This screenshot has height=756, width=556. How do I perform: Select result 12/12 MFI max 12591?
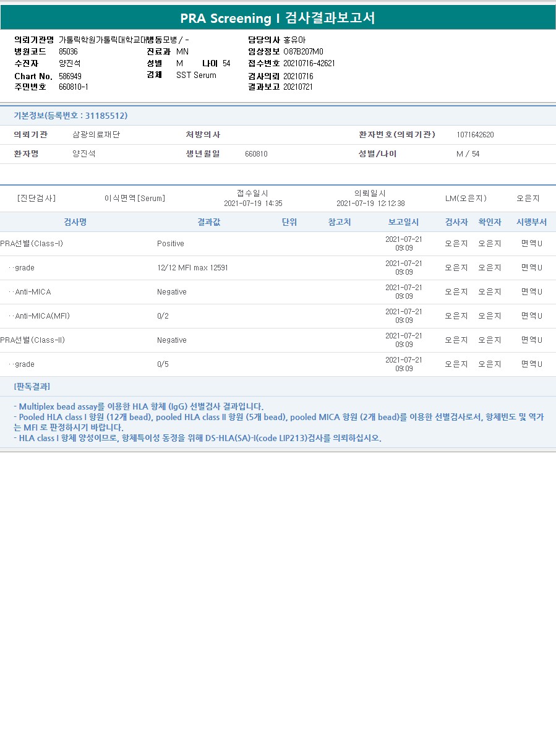(x=192, y=268)
